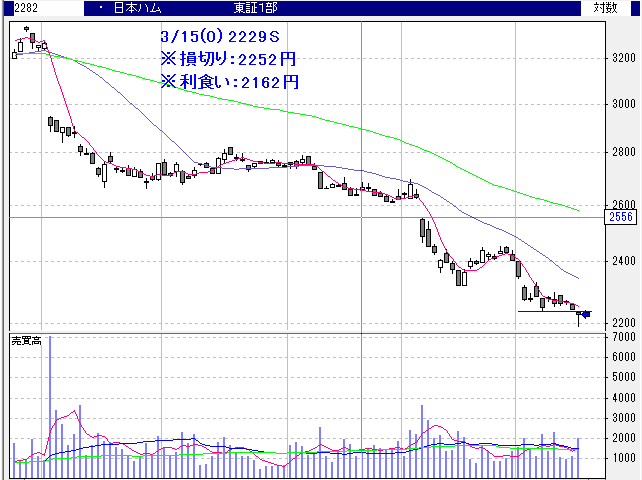Click the 3200 price axis label

(625, 57)
